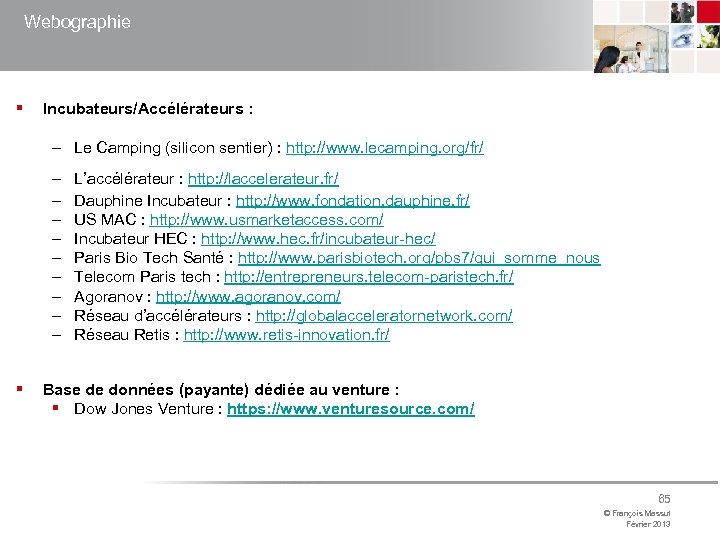Select the 'Dow Jones Venture' label
Image resolution: width=720 pixels, height=540 pixels.
coord(144,409)
